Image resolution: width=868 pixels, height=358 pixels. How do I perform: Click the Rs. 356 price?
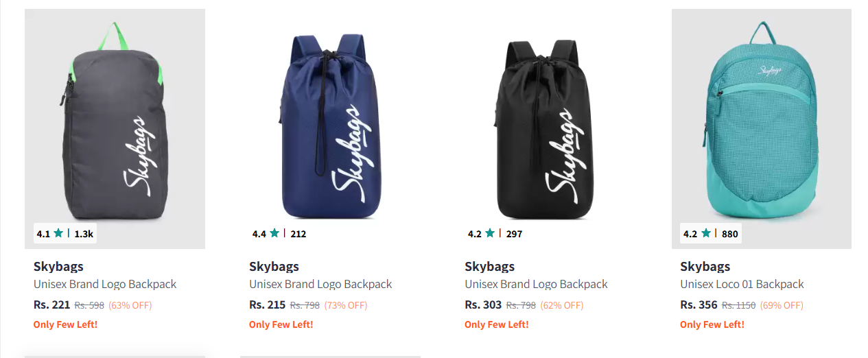pos(699,305)
